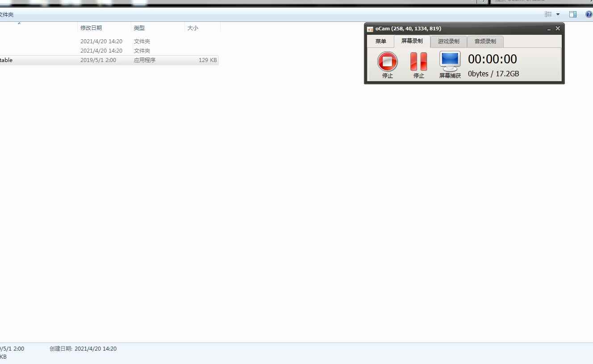Sort files by 修改日期 column header

(x=91, y=28)
